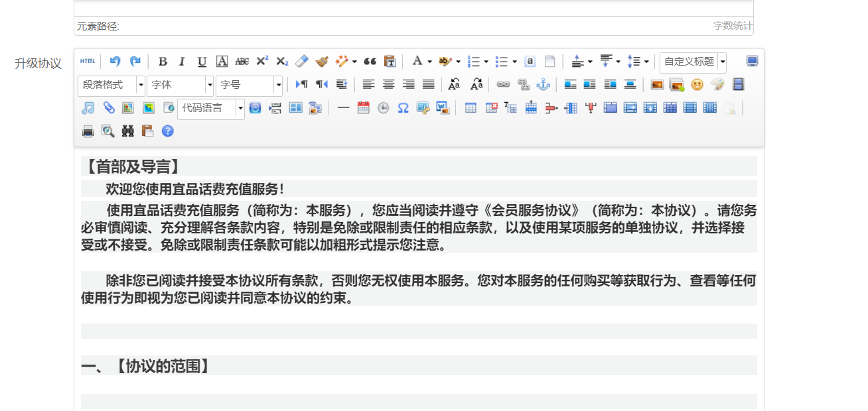Run auto typesetting with the wand icon
868x411 pixels.
coord(342,62)
